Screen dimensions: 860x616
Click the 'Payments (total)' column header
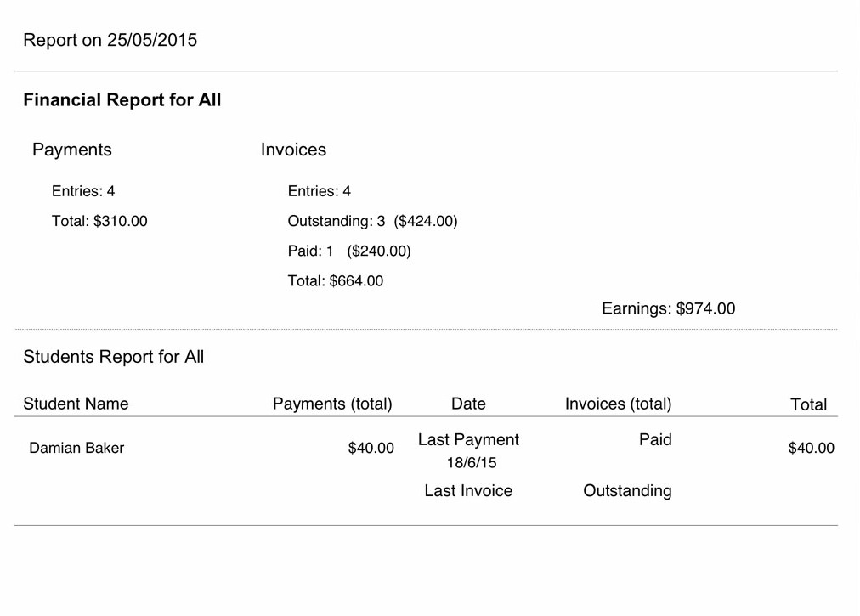tap(332, 404)
